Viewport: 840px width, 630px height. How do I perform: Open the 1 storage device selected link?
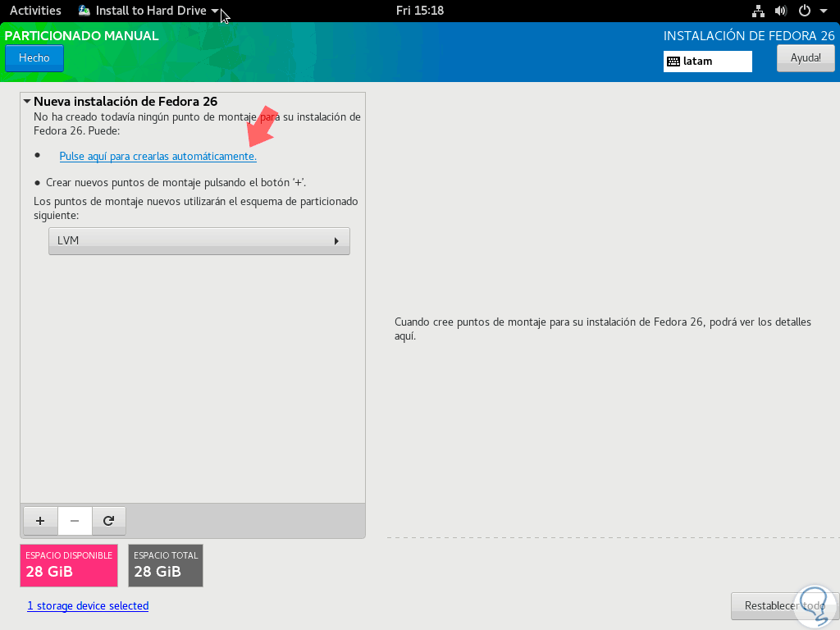tap(88, 606)
